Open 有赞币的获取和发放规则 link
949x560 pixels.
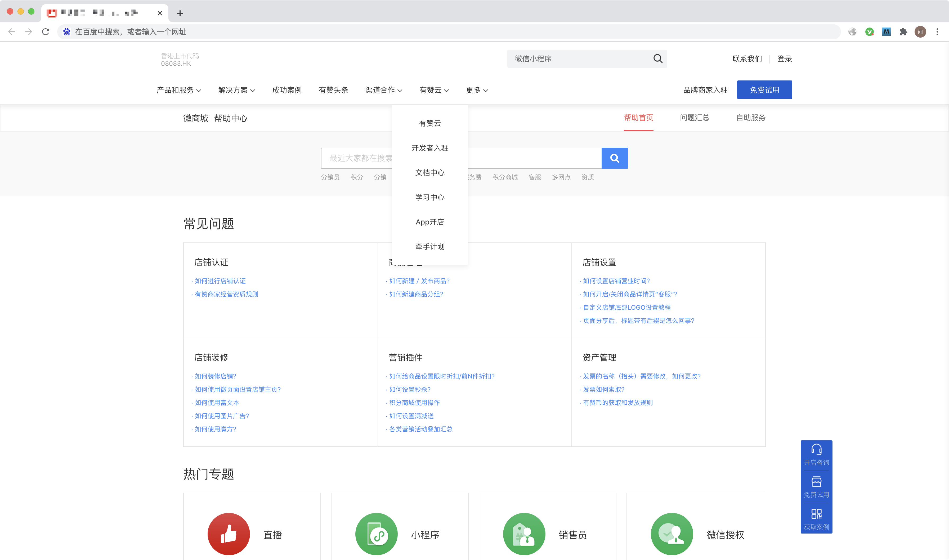coord(618,403)
